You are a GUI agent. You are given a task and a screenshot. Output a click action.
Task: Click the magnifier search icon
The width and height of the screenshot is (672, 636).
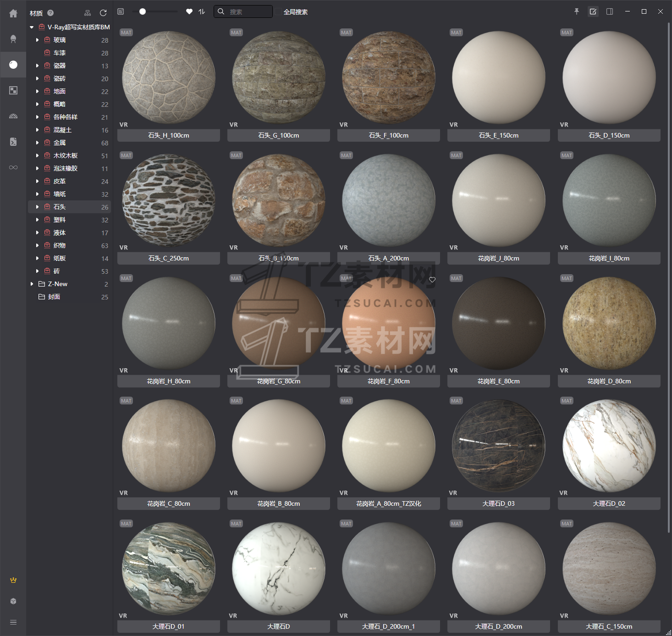[221, 11]
